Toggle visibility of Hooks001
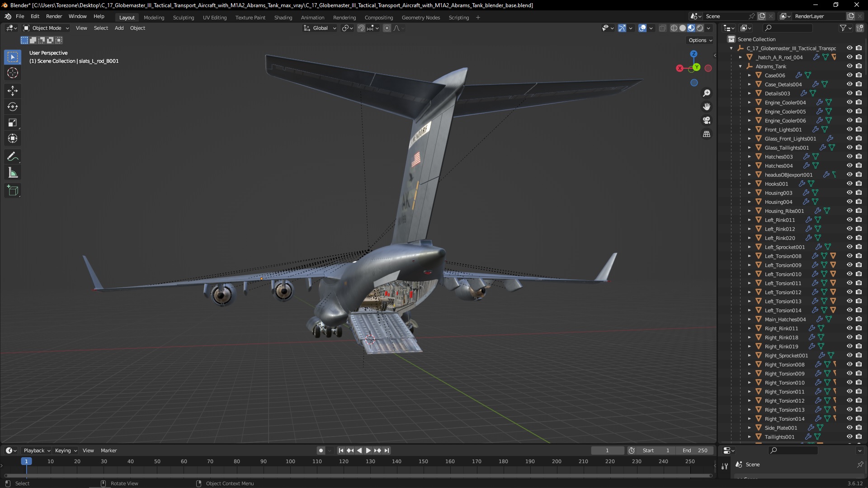The height and width of the screenshot is (488, 868). point(849,183)
